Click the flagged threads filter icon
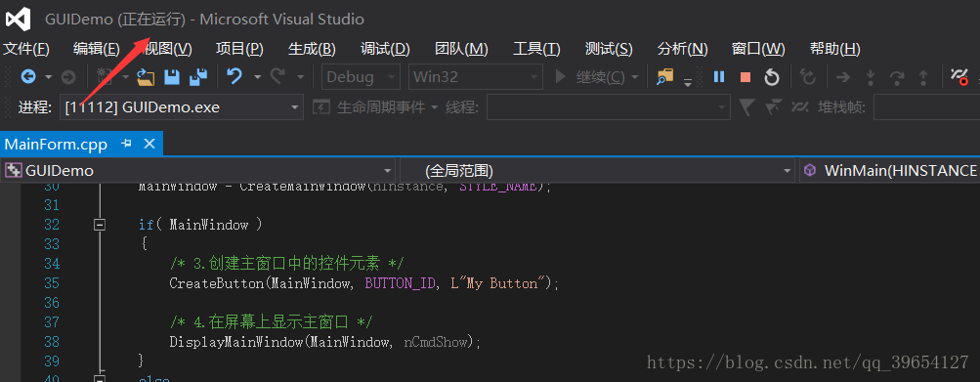The width and height of the screenshot is (980, 382). tap(773, 107)
